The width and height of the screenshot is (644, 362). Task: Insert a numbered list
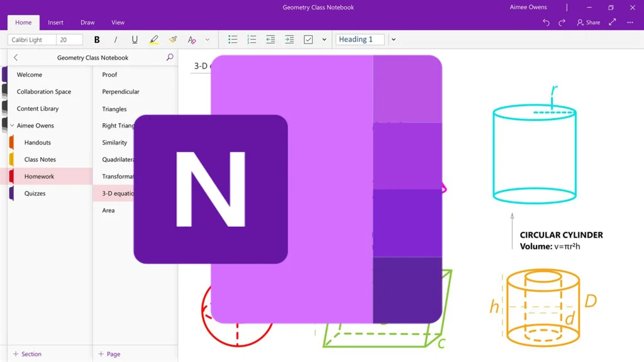(252, 40)
